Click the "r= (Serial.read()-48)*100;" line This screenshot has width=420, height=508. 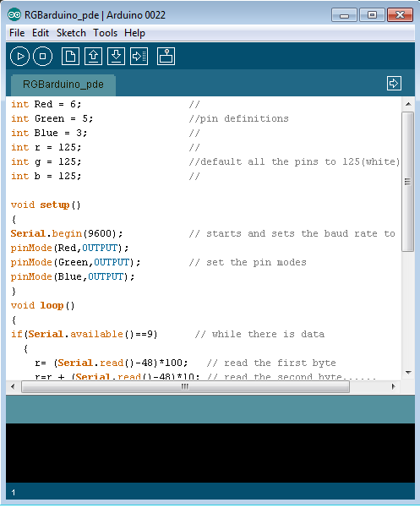[x=112, y=363]
